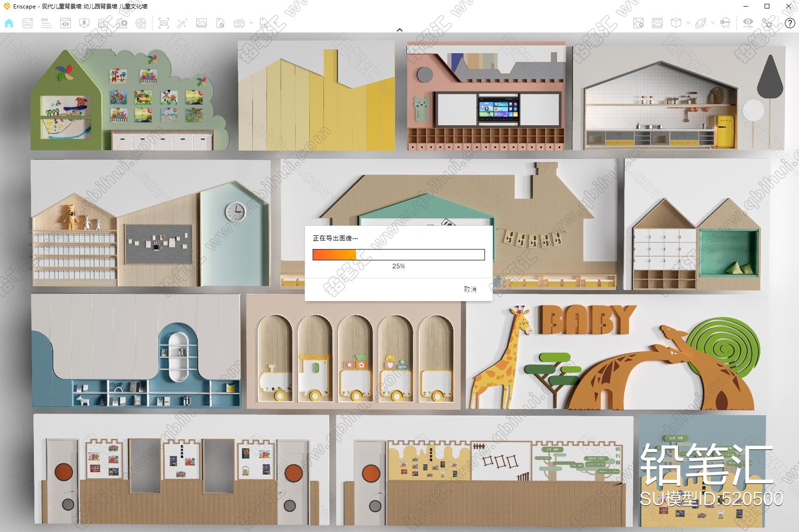Expand the fly mode wing dropdown

713,23
